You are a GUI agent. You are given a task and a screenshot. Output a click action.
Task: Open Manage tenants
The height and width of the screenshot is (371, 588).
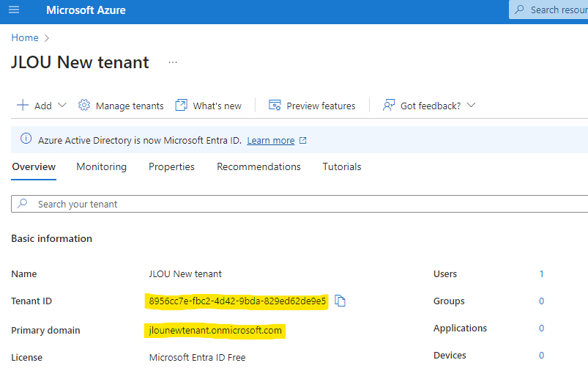(x=130, y=106)
